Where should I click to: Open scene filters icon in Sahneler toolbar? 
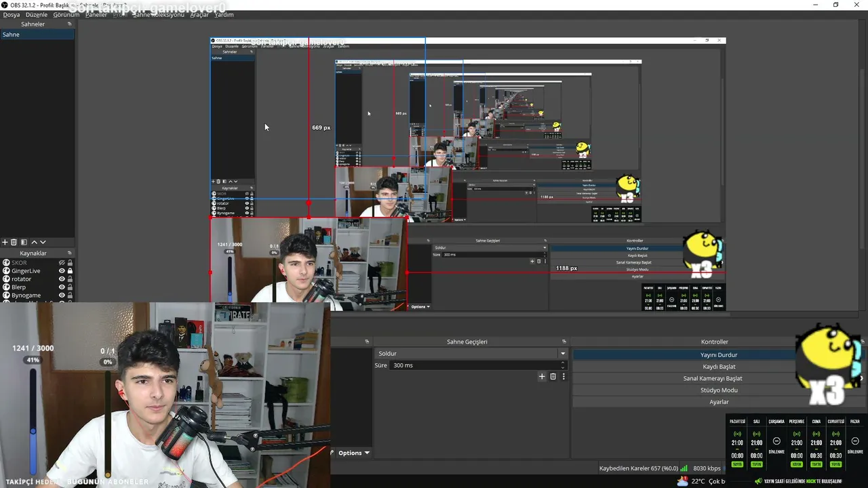24,242
